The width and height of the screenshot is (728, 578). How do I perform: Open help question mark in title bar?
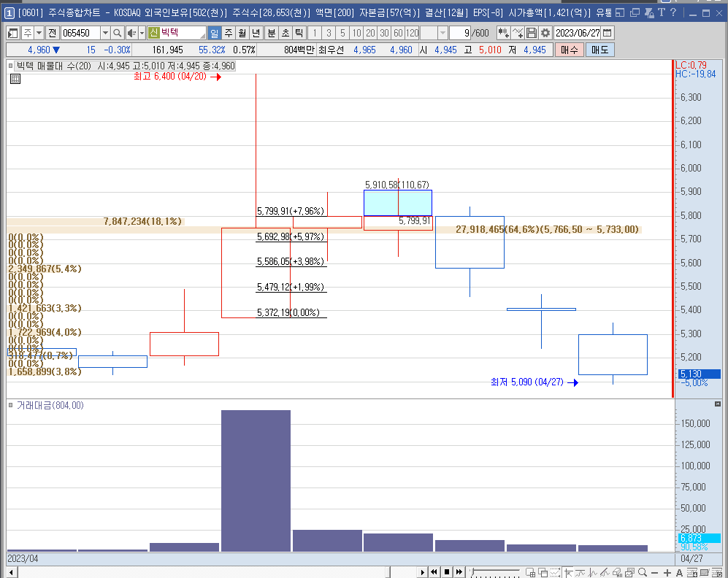click(x=673, y=12)
